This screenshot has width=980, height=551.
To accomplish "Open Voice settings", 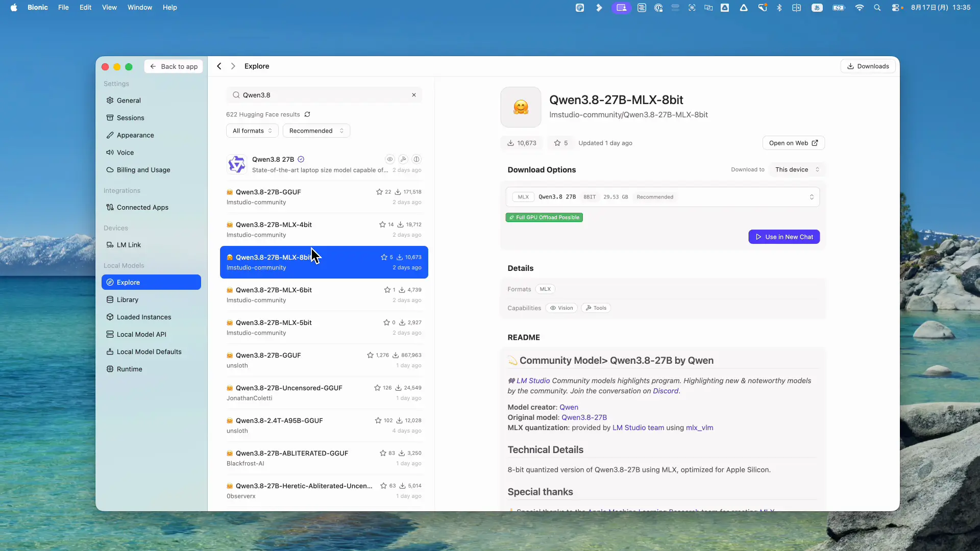I will click(x=151, y=153).
